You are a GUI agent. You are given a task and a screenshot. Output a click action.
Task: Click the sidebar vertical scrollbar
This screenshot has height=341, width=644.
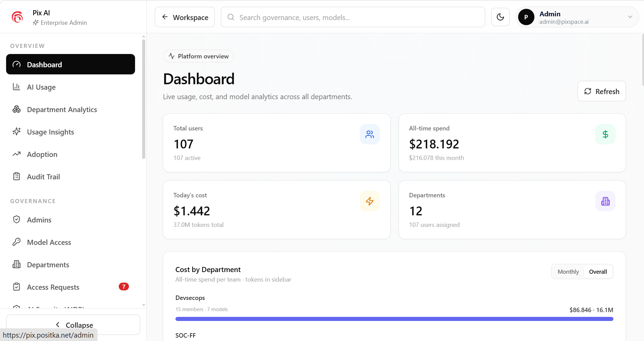pyautogui.click(x=144, y=98)
